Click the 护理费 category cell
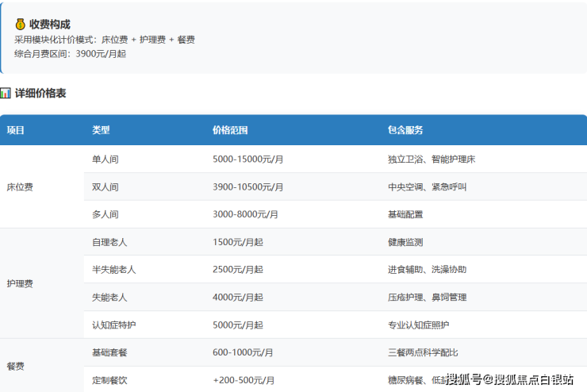Image resolution: width=587 pixels, height=392 pixels. coord(20,283)
